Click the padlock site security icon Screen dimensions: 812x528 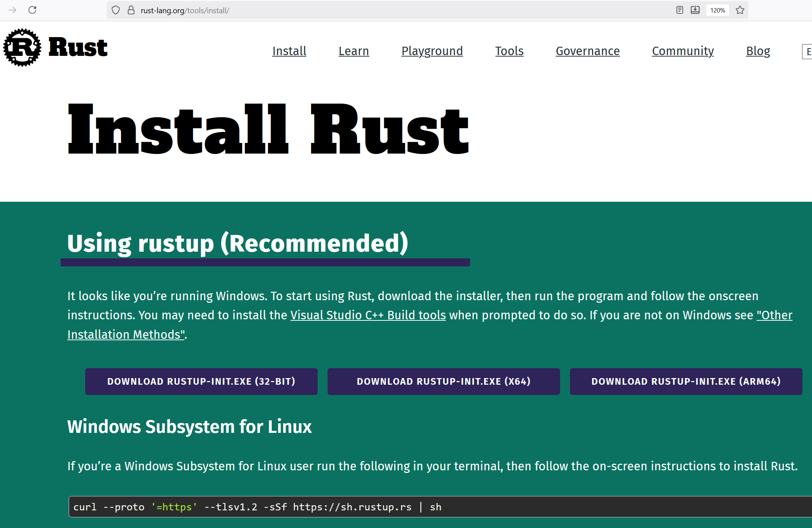(x=131, y=10)
